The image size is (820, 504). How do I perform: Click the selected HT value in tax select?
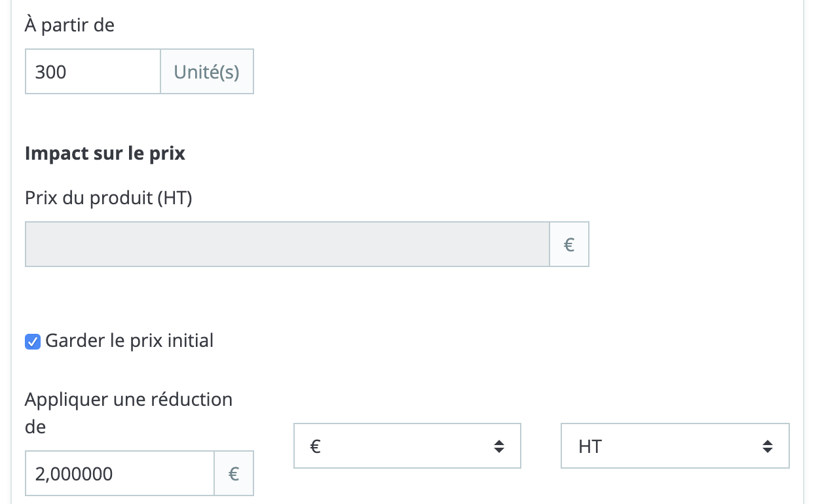click(589, 446)
